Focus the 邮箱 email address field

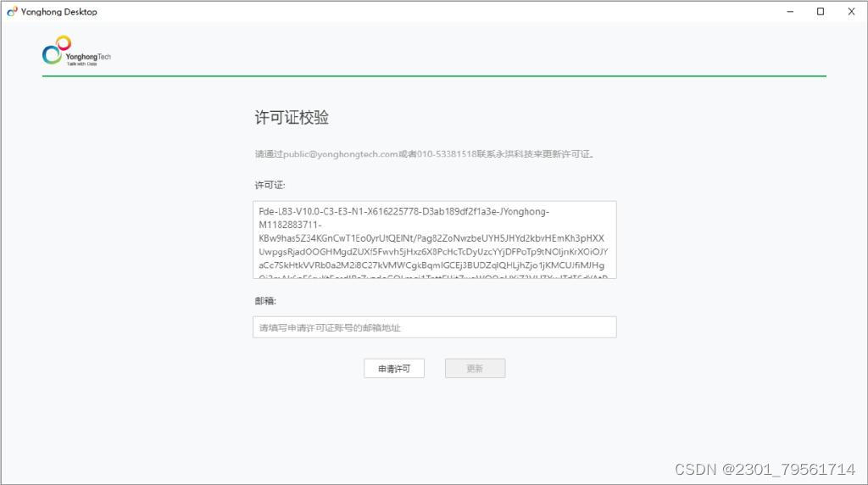pos(435,327)
